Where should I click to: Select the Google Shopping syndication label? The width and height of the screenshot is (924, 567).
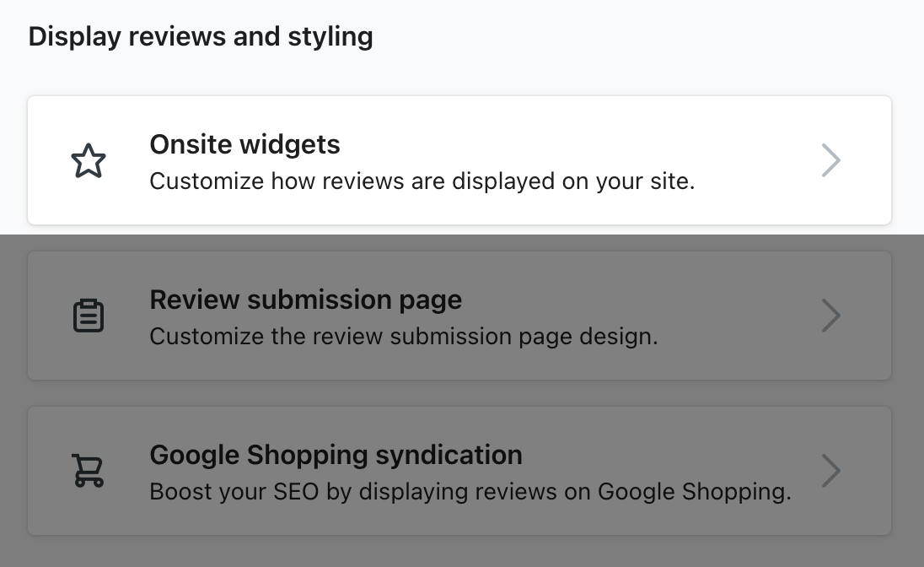(x=336, y=455)
